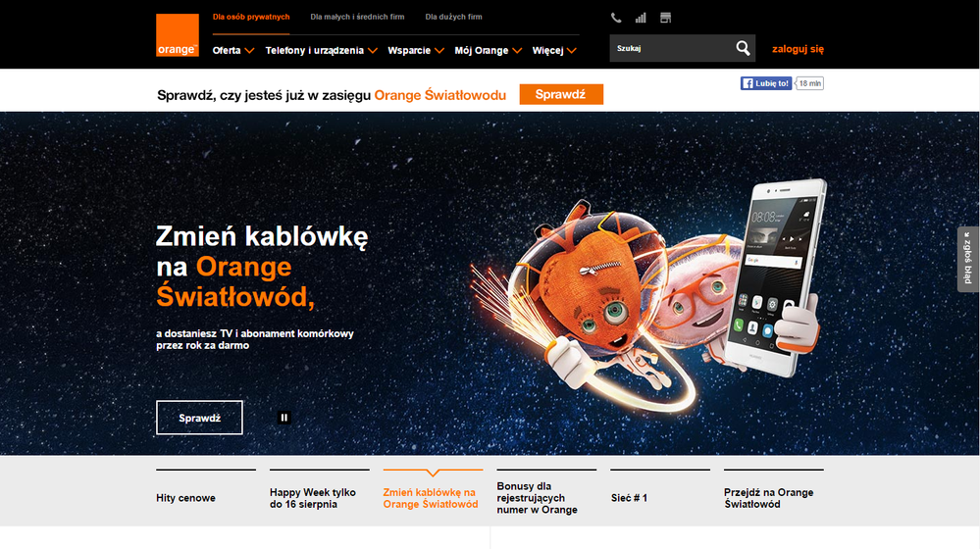The height and width of the screenshot is (549, 980).
Task: Open the Wsparcie menu
Action: pyautogui.click(x=416, y=51)
